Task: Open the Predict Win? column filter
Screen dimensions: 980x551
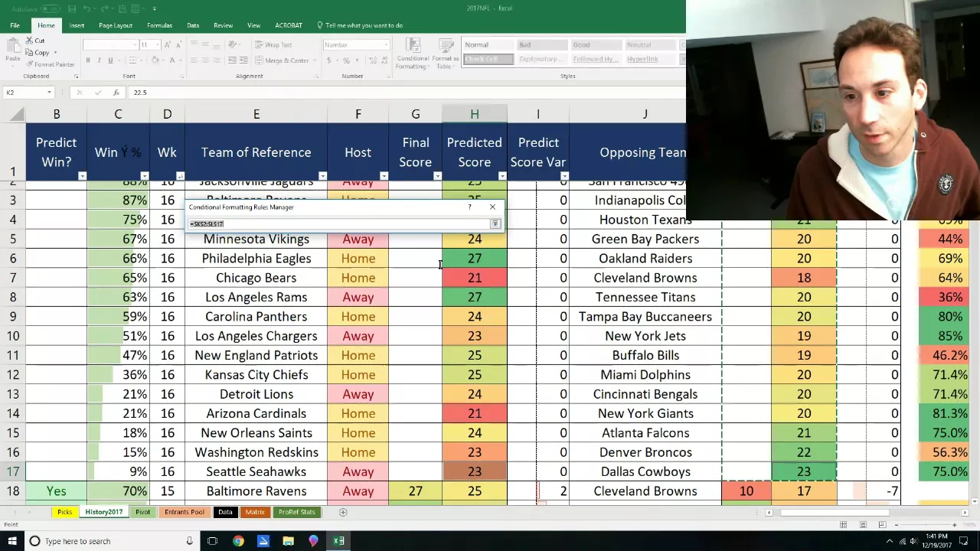Action: click(x=82, y=176)
